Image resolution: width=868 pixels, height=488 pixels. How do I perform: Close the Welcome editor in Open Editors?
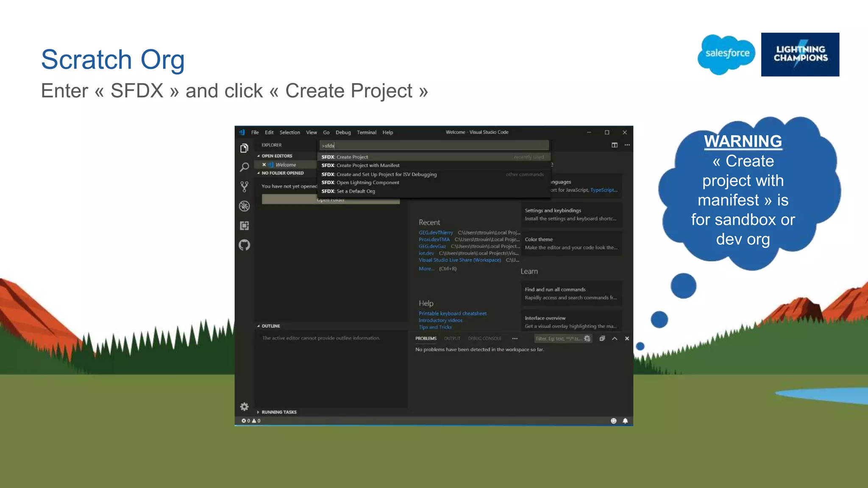pos(264,165)
